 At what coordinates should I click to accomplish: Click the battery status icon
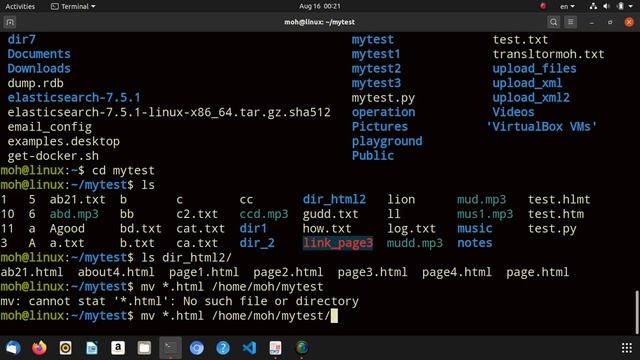(x=620, y=6)
